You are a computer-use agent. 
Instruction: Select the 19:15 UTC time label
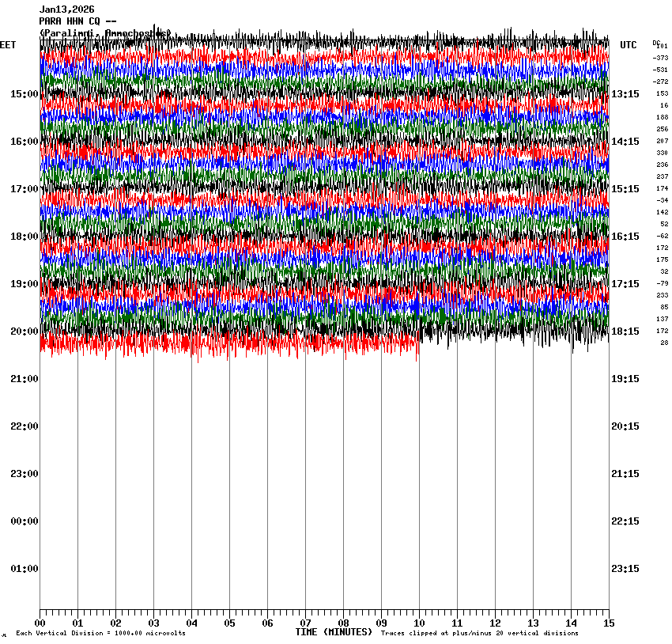point(625,379)
